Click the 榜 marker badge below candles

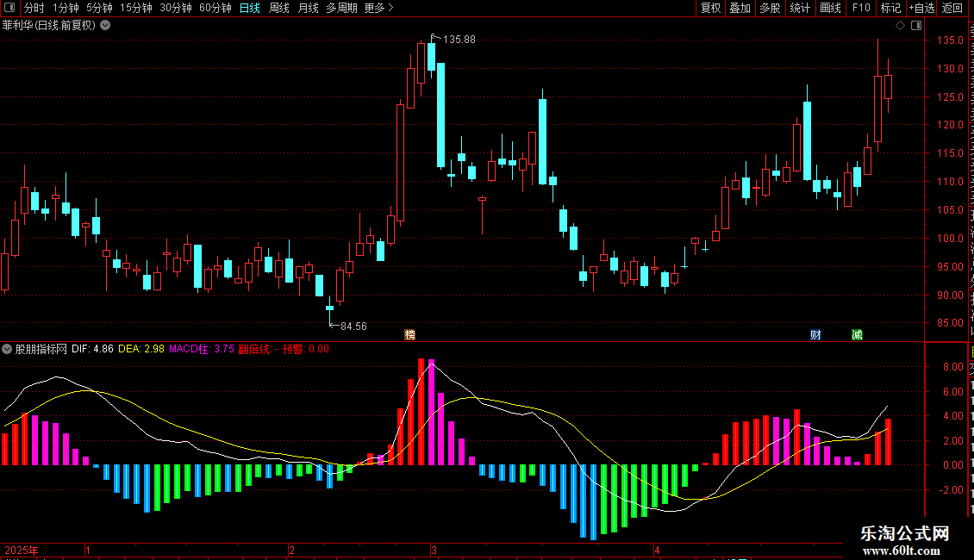(410, 334)
